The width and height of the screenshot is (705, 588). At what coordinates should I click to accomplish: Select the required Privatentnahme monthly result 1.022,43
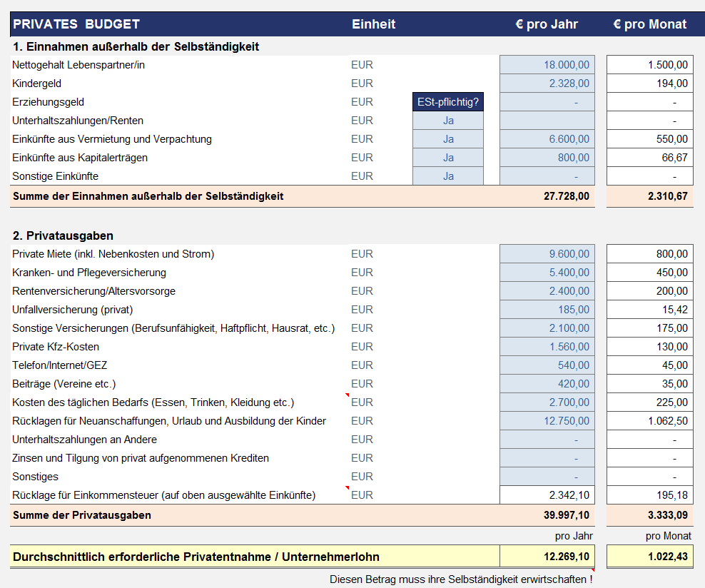click(649, 557)
